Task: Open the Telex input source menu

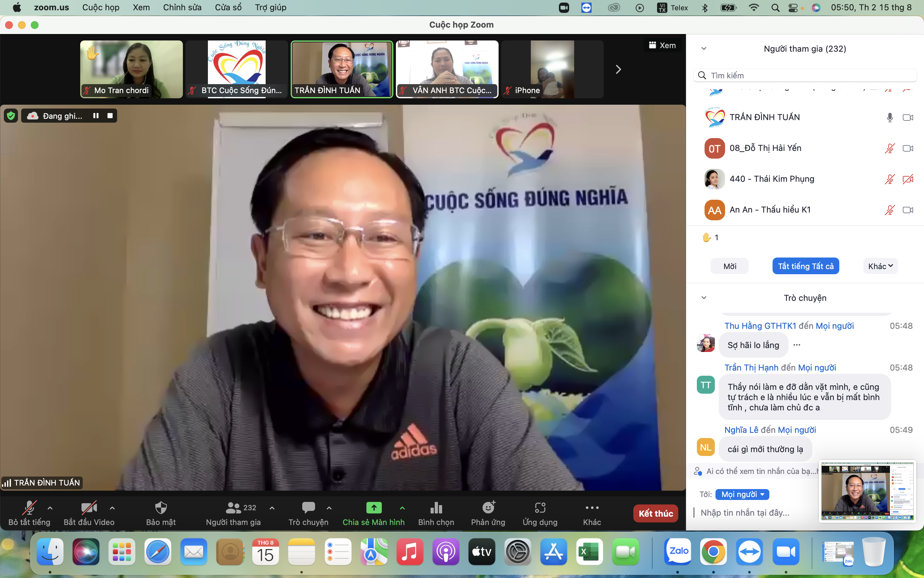Action: tap(673, 8)
